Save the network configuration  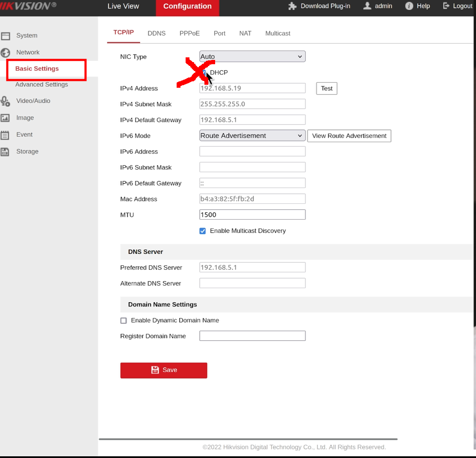click(x=164, y=370)
